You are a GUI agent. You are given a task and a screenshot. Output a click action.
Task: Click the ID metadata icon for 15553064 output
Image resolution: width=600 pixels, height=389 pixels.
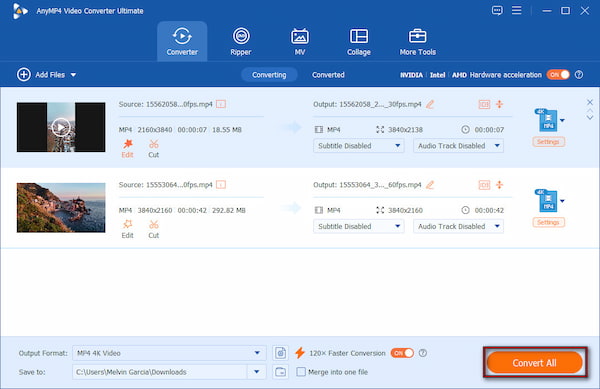484,185
